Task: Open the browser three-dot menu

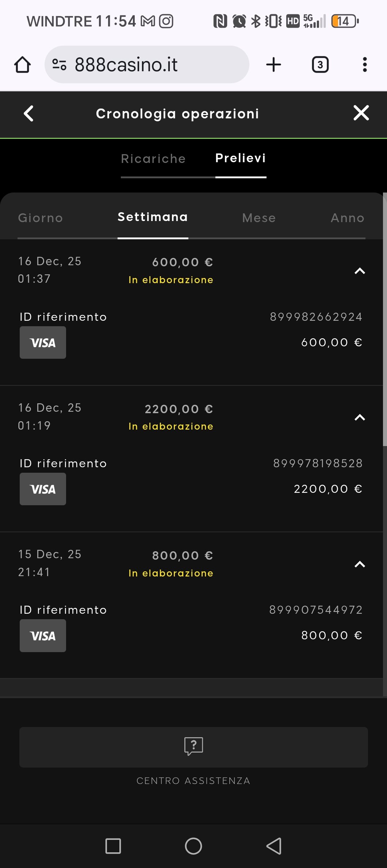Action: (364, 65)
